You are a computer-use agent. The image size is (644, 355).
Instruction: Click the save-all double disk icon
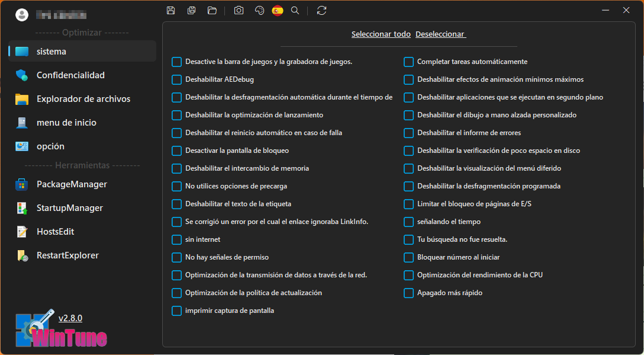191,11
